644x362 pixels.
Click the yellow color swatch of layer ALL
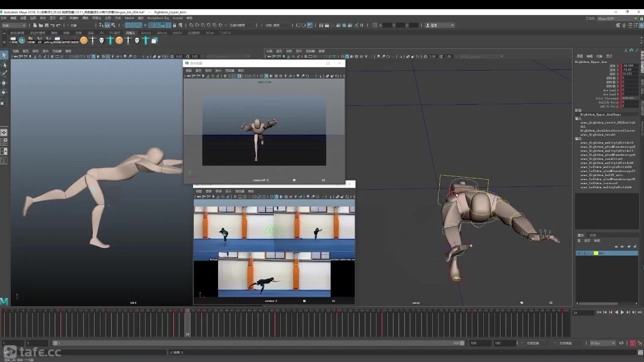pyautogui.click(x=596, y=253)
